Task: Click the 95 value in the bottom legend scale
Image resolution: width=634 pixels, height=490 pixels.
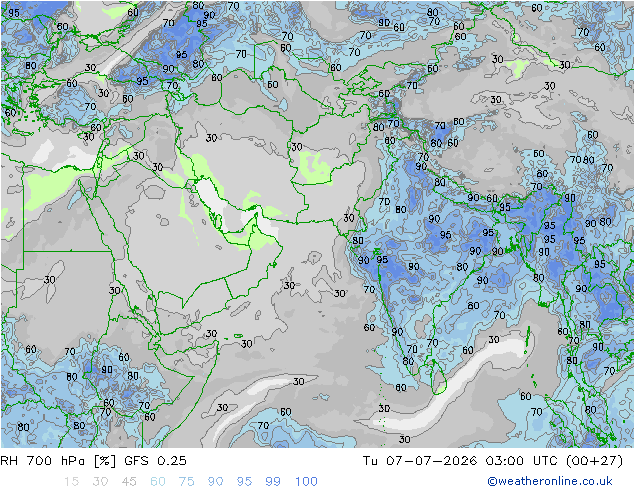Action: pyautogui.click(x=244, y=482)
